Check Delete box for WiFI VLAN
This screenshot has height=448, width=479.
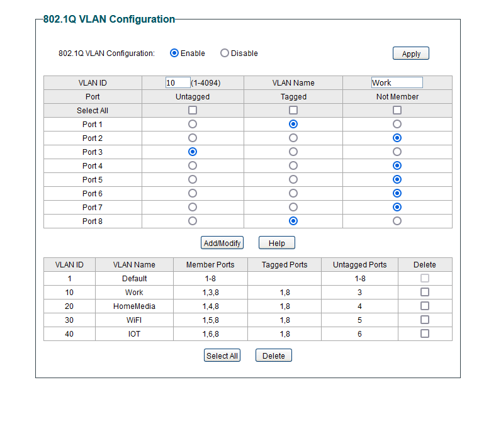click(x=425, y=320)
